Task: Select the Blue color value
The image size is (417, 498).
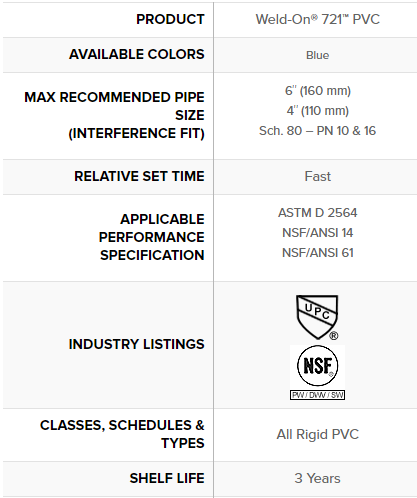Action: click(317, 55)
